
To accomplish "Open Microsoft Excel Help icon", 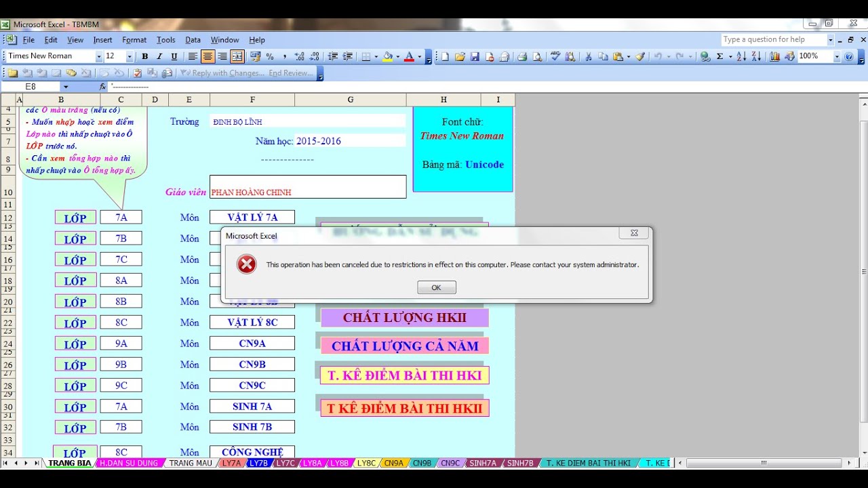I will click(848, 56).
